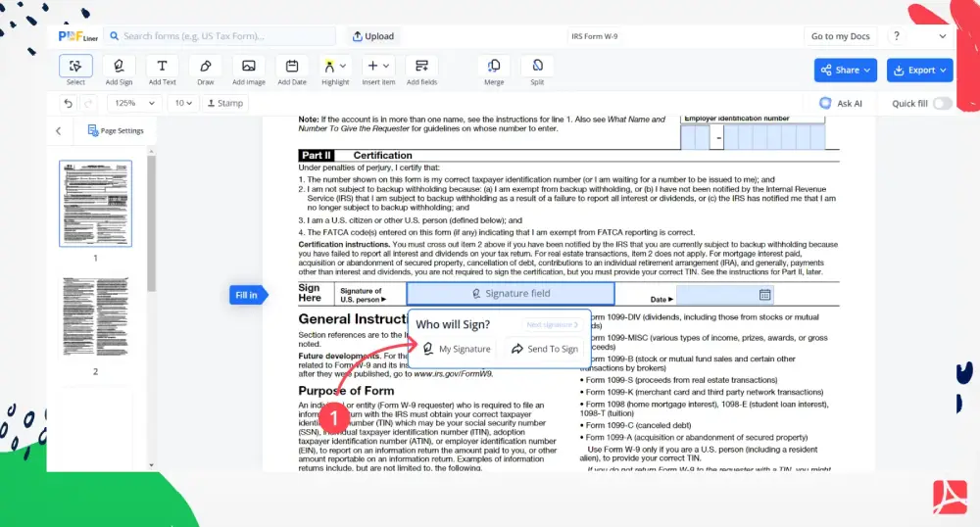
Task: Expand the account chevron menu
Action: [x=942, y=36]
